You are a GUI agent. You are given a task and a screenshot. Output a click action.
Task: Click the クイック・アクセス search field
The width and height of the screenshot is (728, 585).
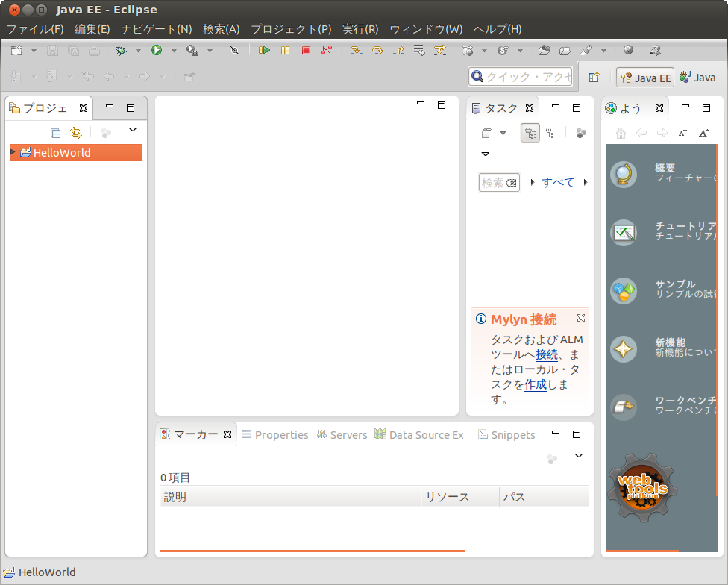[521, 77]
